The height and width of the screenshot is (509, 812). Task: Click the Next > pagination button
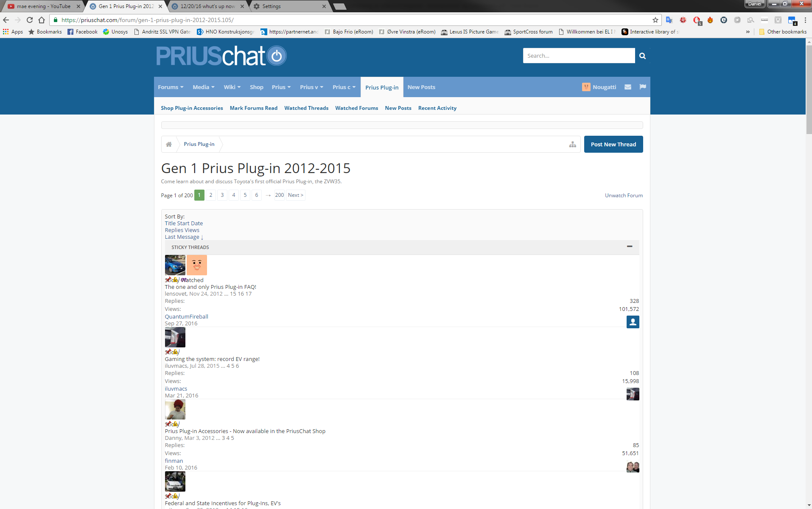296,195
